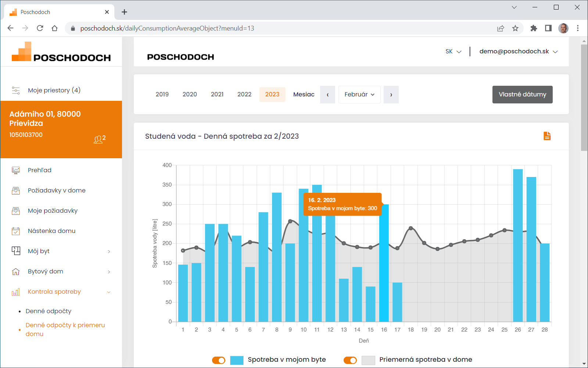Click the Bytový dom house icon
Screen dimensions: 588x368
pos(16,272)
